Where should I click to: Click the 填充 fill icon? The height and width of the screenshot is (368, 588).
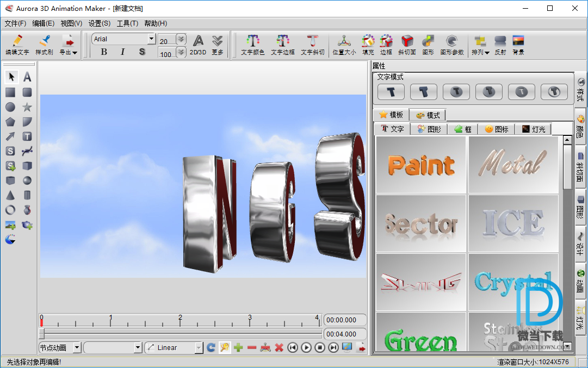(368, 45)
